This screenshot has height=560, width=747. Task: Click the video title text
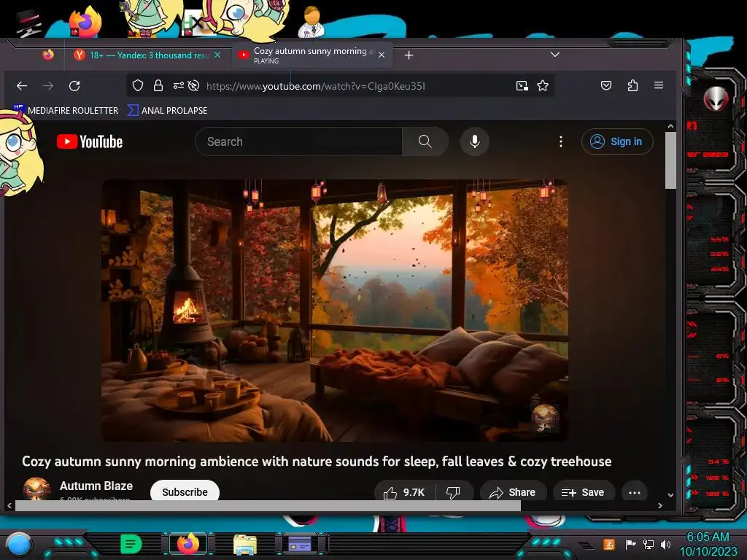coord(317,462)
